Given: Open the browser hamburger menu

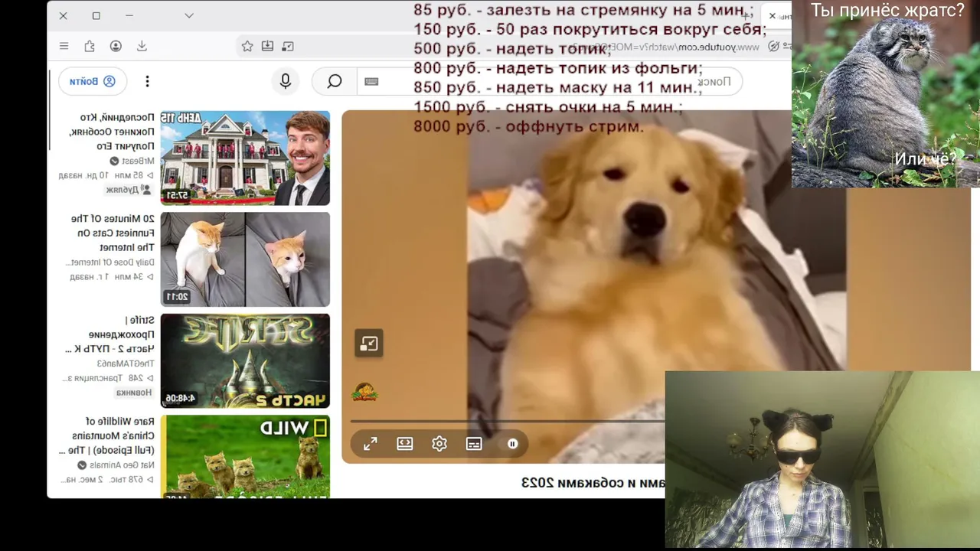Looking at the screenshot, I should 64,46.
